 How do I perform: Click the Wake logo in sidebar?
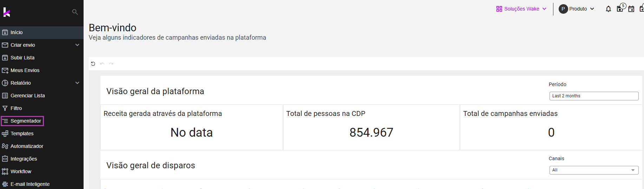6,12
